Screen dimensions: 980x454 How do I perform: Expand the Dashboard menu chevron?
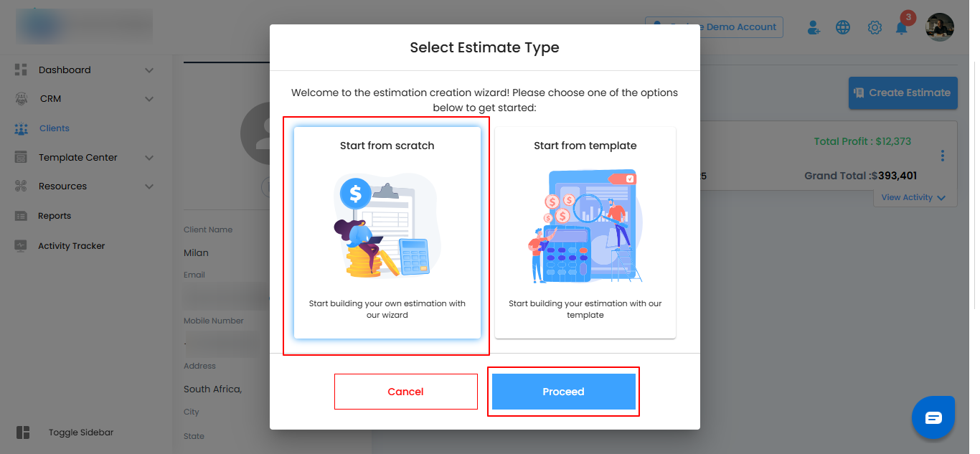tap(149, 70)
